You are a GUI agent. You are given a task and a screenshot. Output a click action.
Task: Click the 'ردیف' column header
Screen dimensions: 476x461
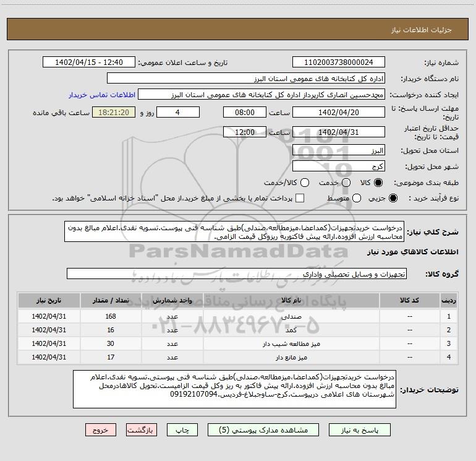(x=449, y=300)
